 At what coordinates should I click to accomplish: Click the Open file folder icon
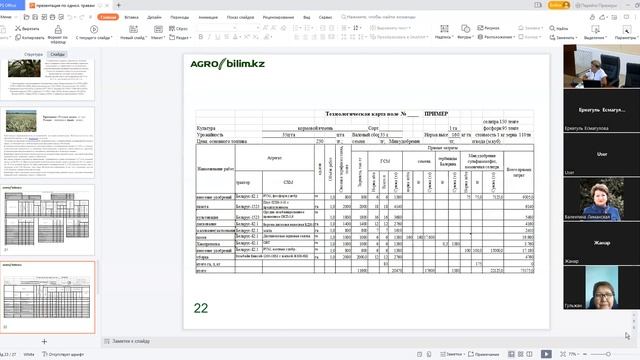click(27, 17)
